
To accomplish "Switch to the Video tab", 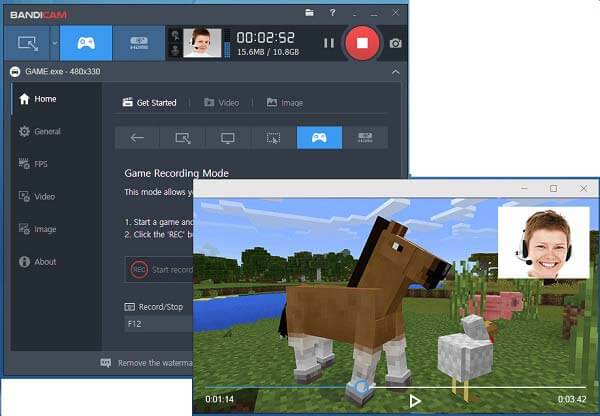I will tap(221, 103).
